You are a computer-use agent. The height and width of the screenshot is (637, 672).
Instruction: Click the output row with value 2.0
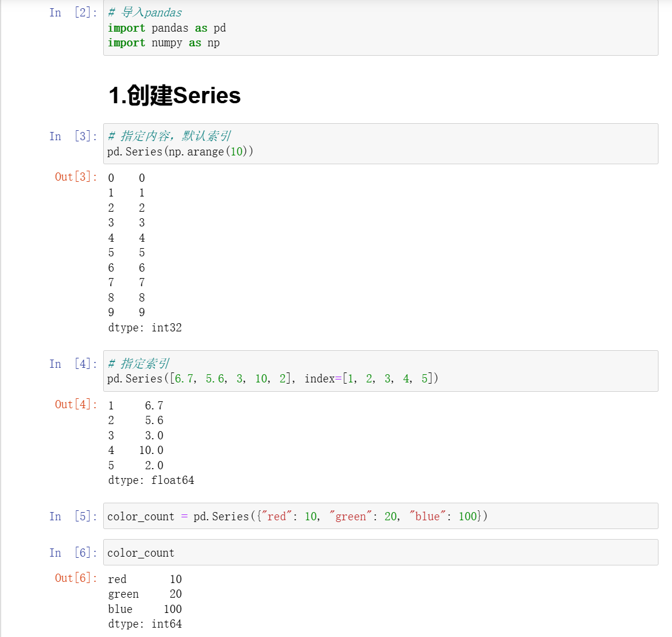pyautogui.click(x=136, y=465)
